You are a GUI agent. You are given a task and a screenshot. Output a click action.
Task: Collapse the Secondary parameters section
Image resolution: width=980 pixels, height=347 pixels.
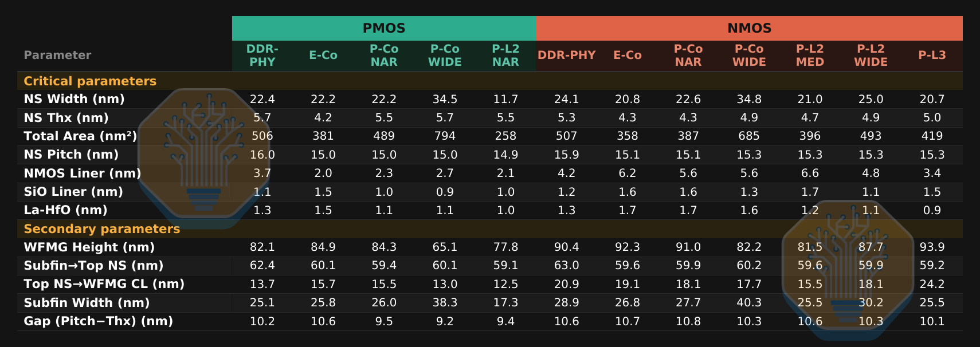[102, 229]
